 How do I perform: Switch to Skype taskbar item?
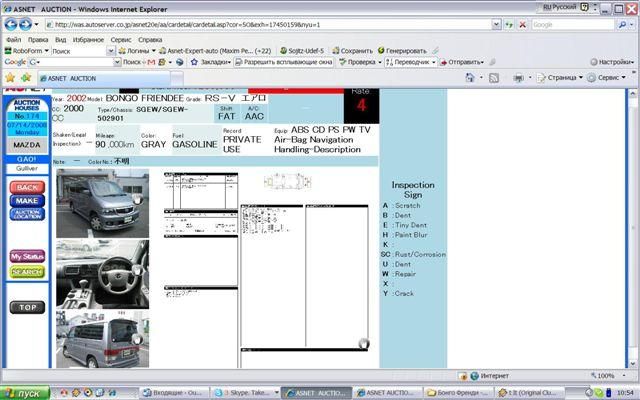(x=247, y=393)
